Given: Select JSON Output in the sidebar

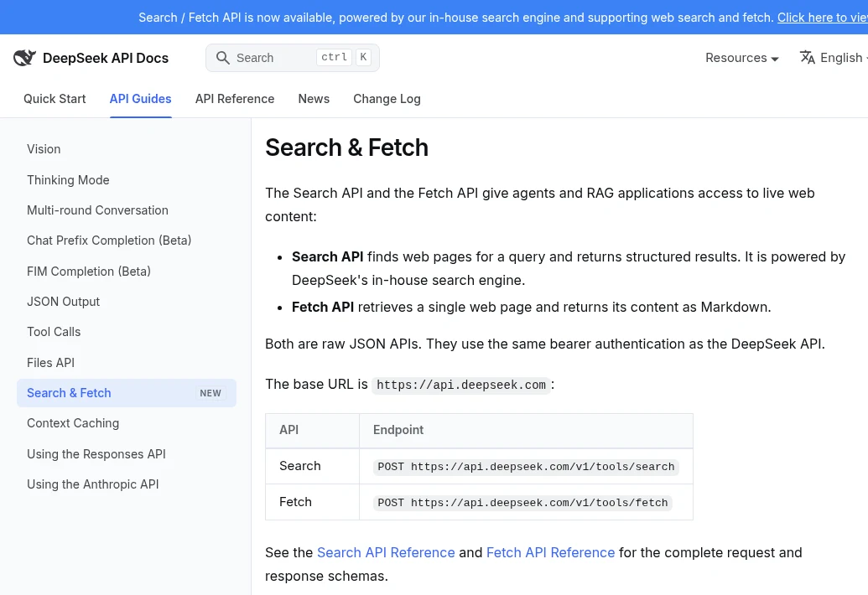Looking at the screenshot, I should (x=126, y=302).
